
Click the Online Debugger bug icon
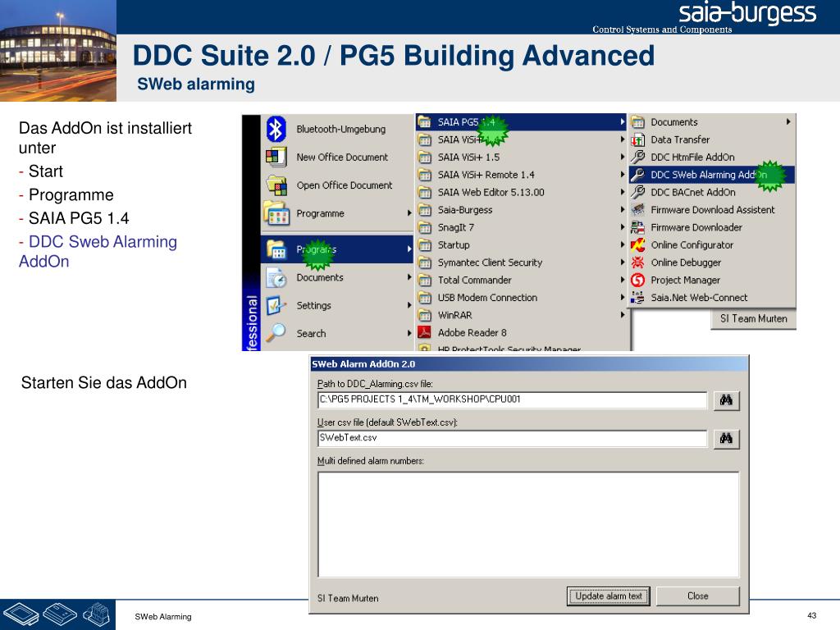[x=637, y=262]
